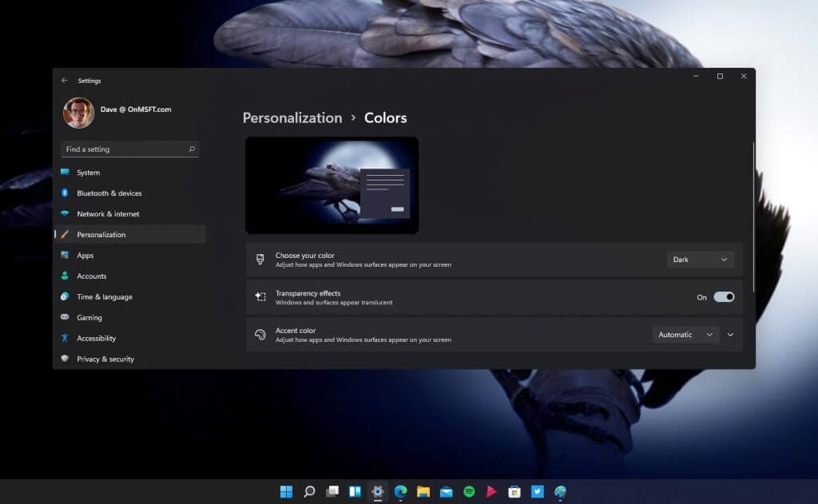This screenshot has width=818, height=504.
Task: Toggle Transparency effects off
Action: pyautogui.click(x=725, y=296)
